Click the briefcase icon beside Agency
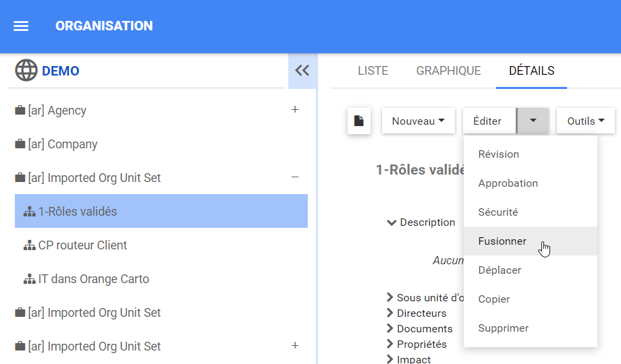The width and height of the screenshot is (621, 364). coord(20,111)
